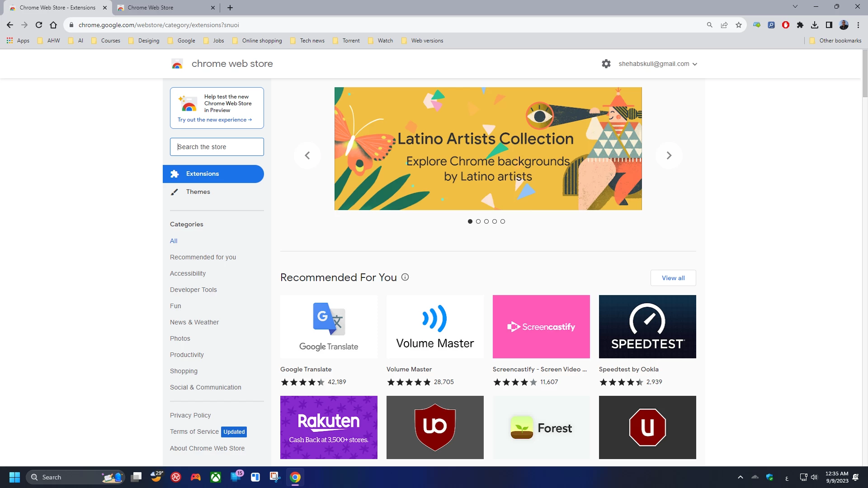Select Extensions in the sidebar
Image resolution: width=868 pixels, height=488 pixels.
point(213,174)
